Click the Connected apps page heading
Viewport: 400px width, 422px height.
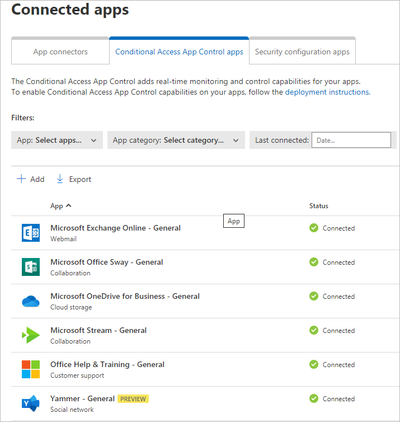[x=70, y=9]
